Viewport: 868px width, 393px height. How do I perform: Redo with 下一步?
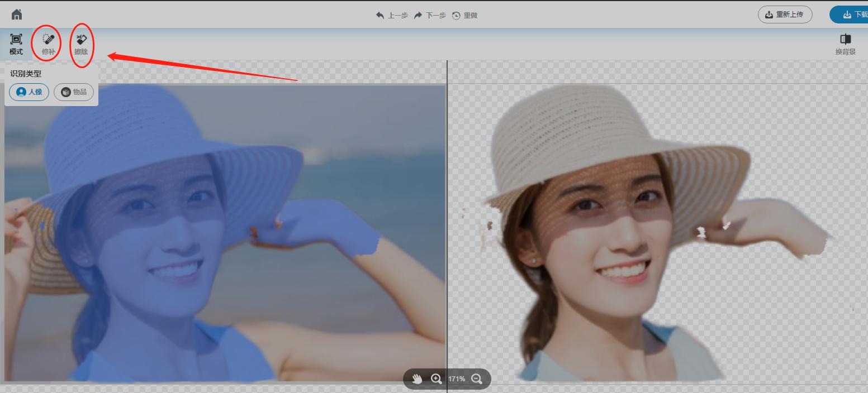pos(430,16)
